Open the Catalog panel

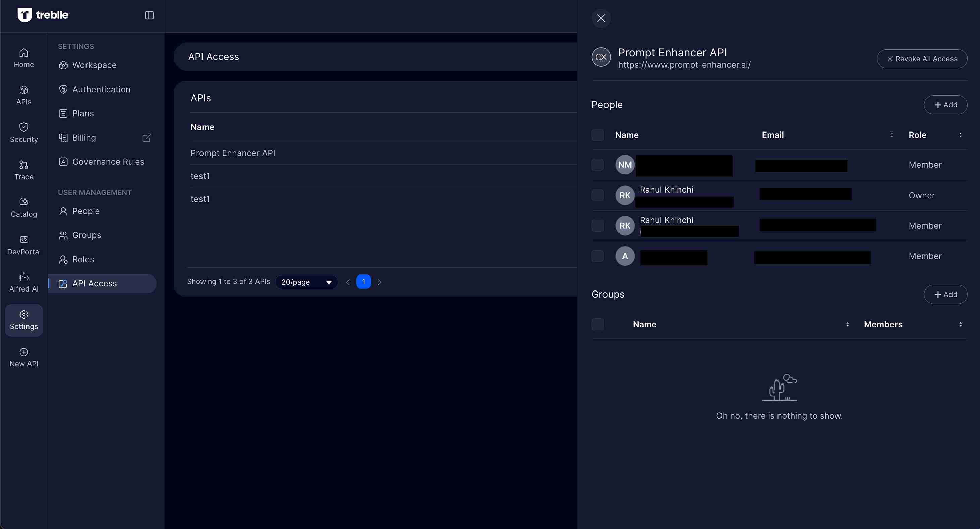23,207
